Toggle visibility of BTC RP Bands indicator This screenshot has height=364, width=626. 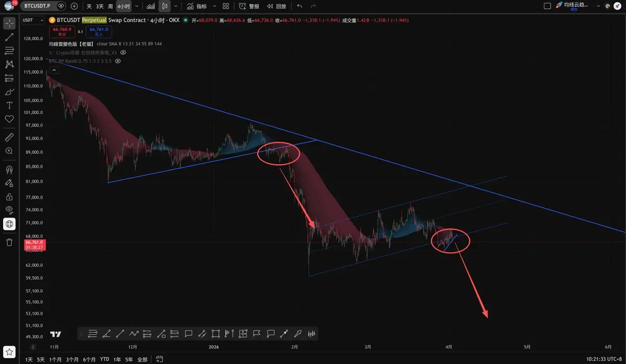(x=118, y=61)
